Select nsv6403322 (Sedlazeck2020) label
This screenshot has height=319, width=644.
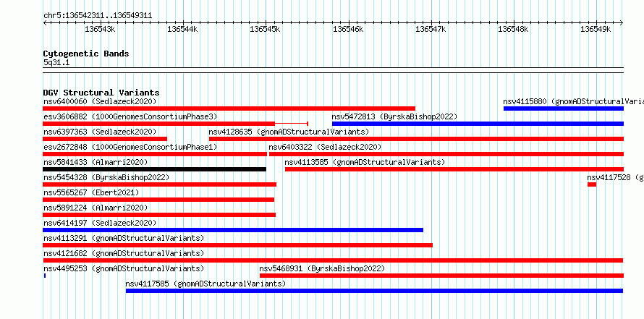[x=325, y=147]
